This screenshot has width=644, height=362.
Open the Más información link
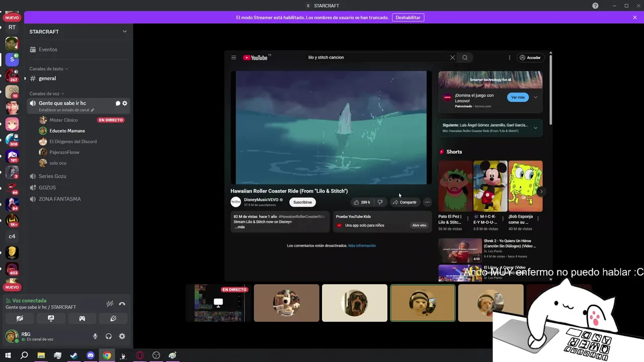pyautogui.click(x=362, y=245)
